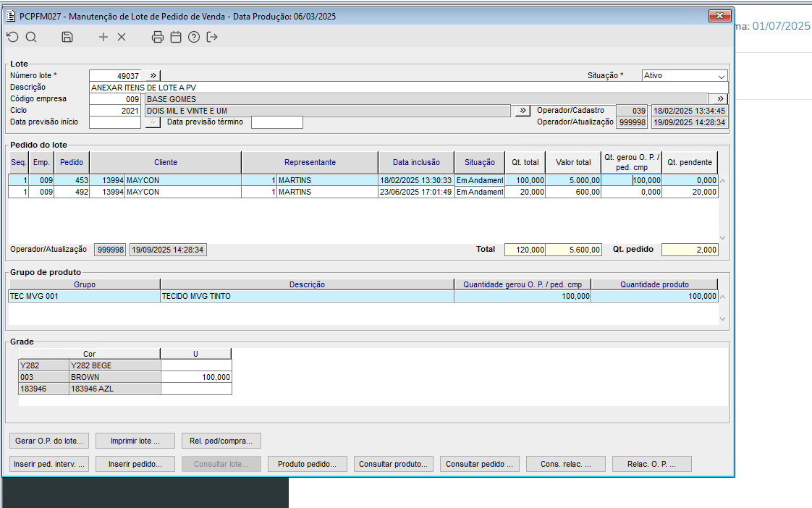Click the Consultar pedido button
Viewport: 812px width, 508px height.
(x=480, y=464)
